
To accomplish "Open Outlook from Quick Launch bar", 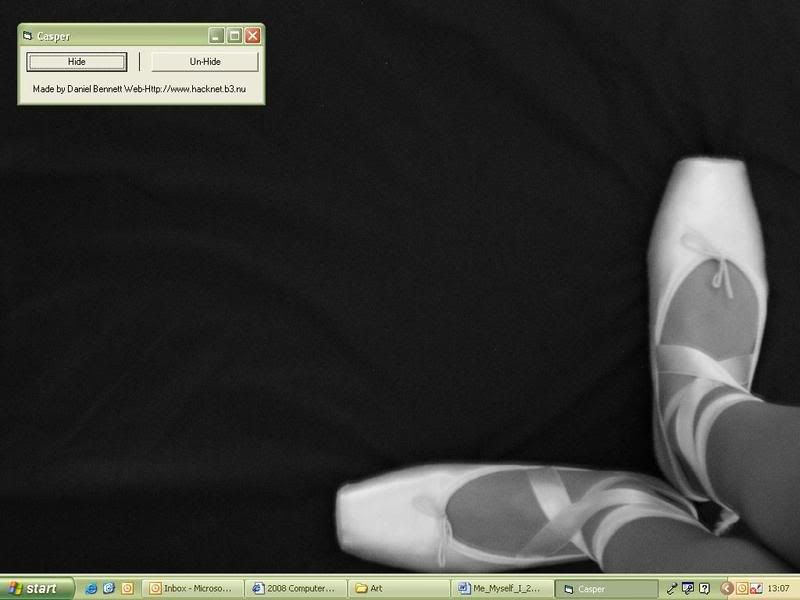I will (127, 589).
